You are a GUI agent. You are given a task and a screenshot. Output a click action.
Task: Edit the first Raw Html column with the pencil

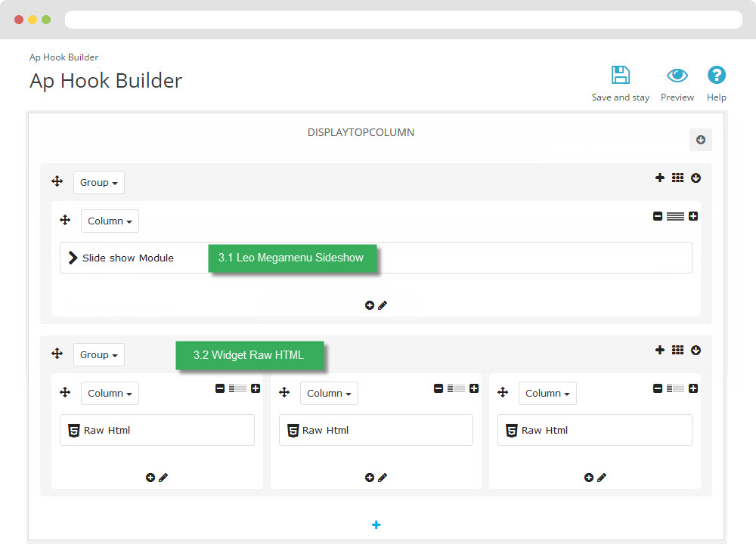pos(163,478)
